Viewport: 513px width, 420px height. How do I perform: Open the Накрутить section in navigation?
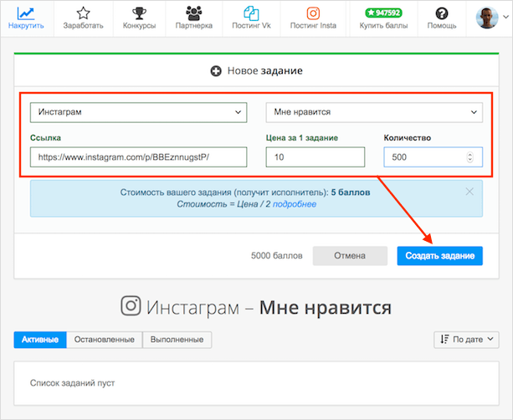pyautogui.click(x=26, y=18)
